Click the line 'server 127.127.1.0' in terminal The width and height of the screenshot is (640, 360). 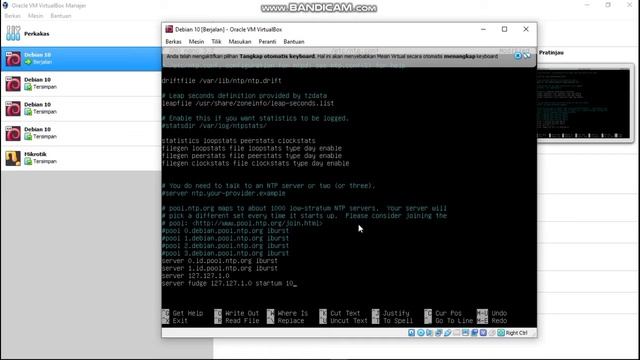click(x=196, y=276)
